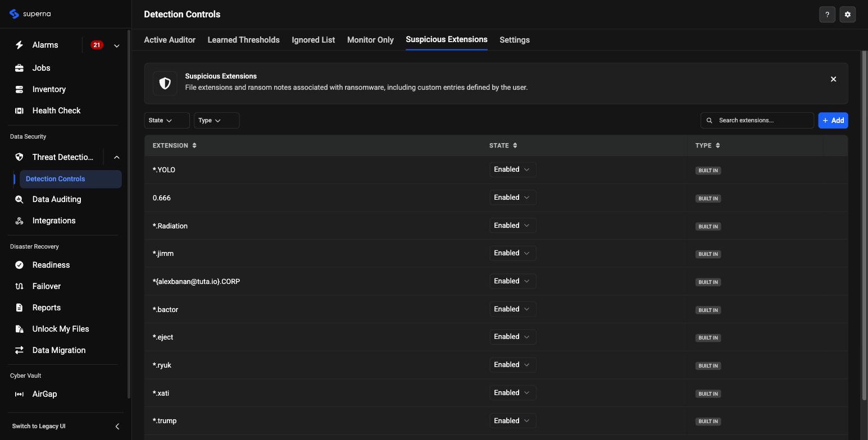Click the *.Radiation extension cell
868x440 pixels.
click(x=170, y=226)
